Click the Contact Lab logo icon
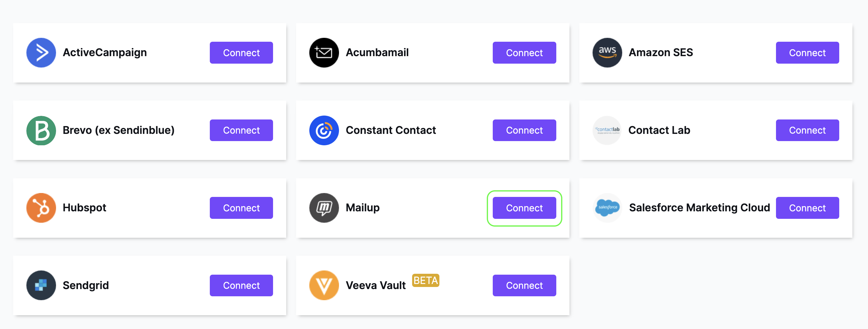This screenshot has width=868, height=329. point(607,130)
